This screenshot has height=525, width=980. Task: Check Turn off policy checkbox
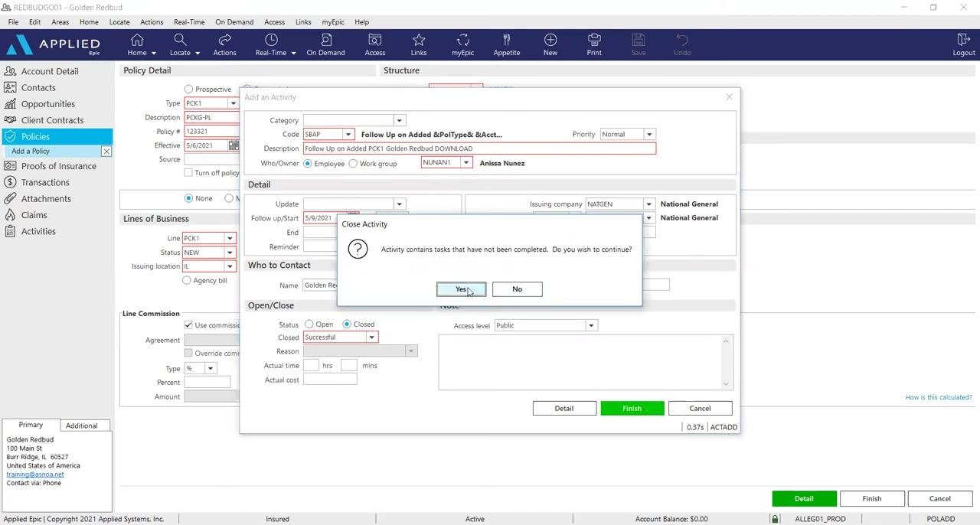coord(188,173)
